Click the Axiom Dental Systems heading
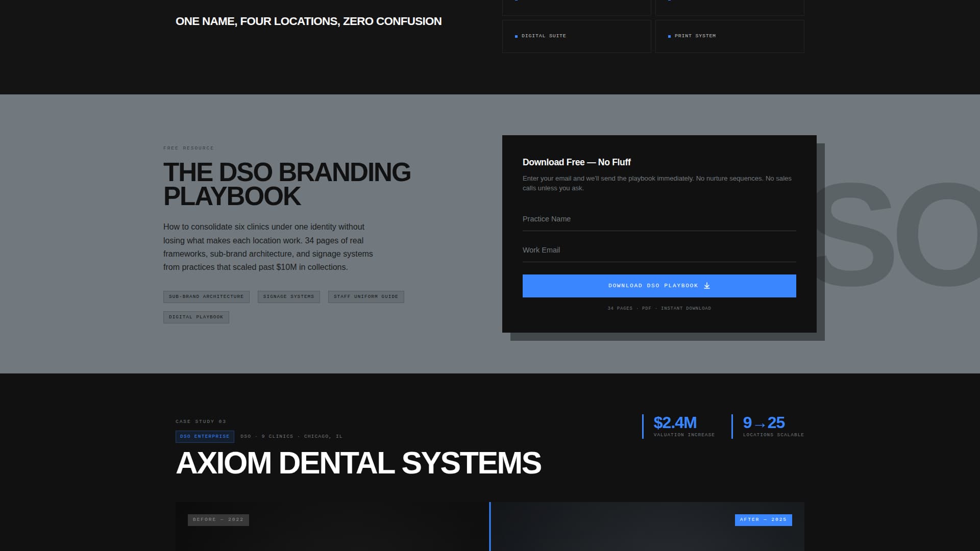The height and width of the screenshot is (551, 980). 358,463
